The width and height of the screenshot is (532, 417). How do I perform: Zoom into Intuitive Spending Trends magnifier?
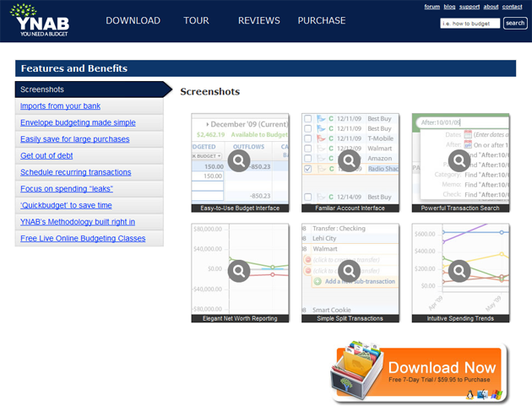pyautogui.click(x=459, y=271)
